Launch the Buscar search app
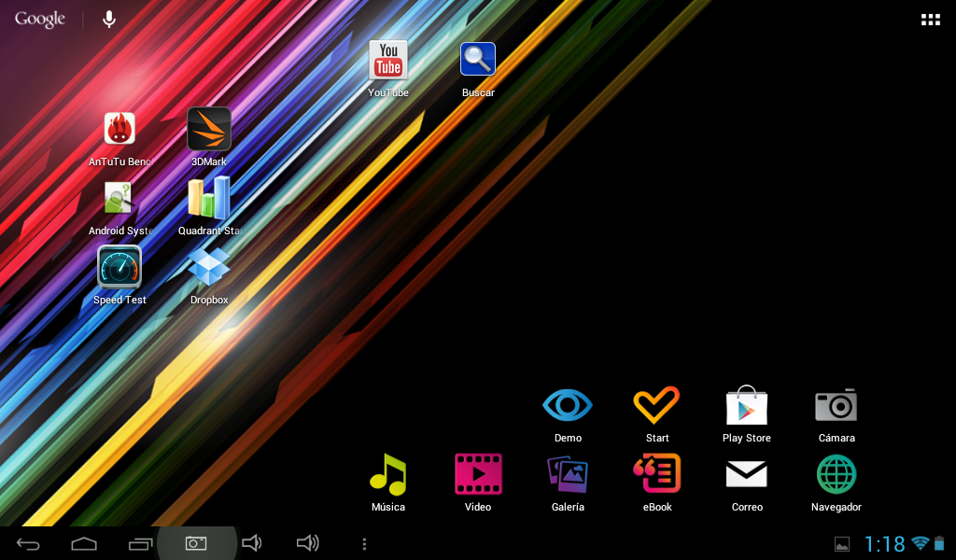Viewport: 956px width, 560px height. tap(478, 62)
